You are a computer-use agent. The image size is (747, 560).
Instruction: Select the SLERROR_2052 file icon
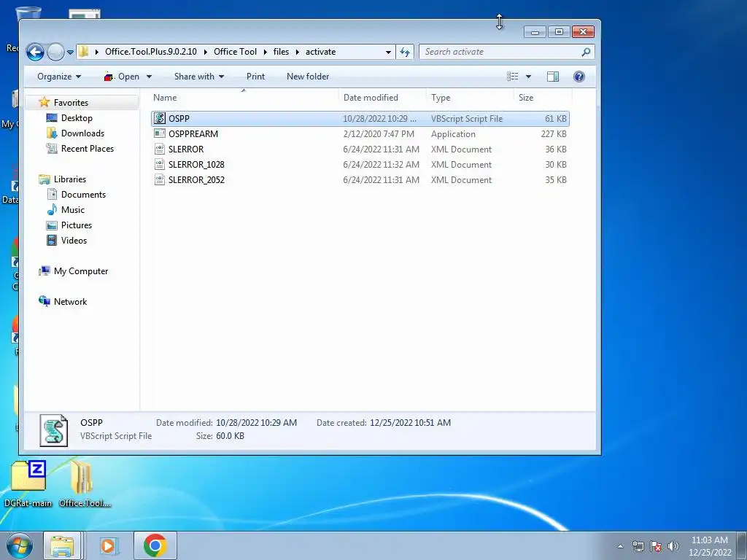click(160, 179)
